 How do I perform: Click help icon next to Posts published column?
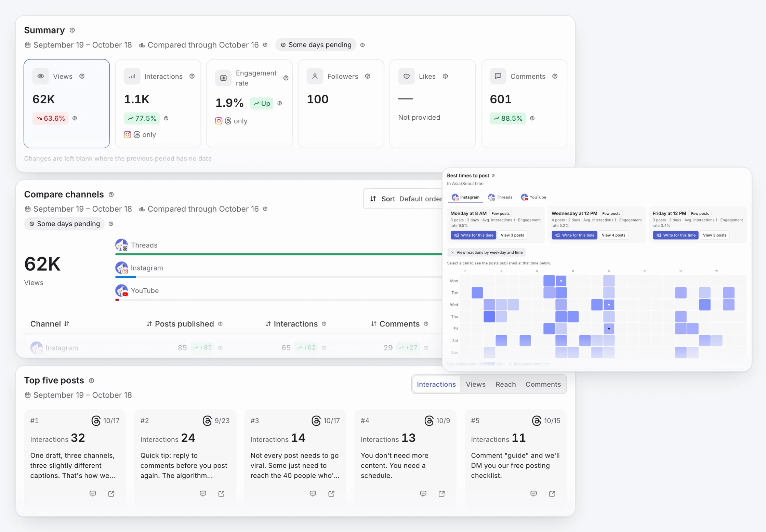pyautogui.click(x=220, y=324)
